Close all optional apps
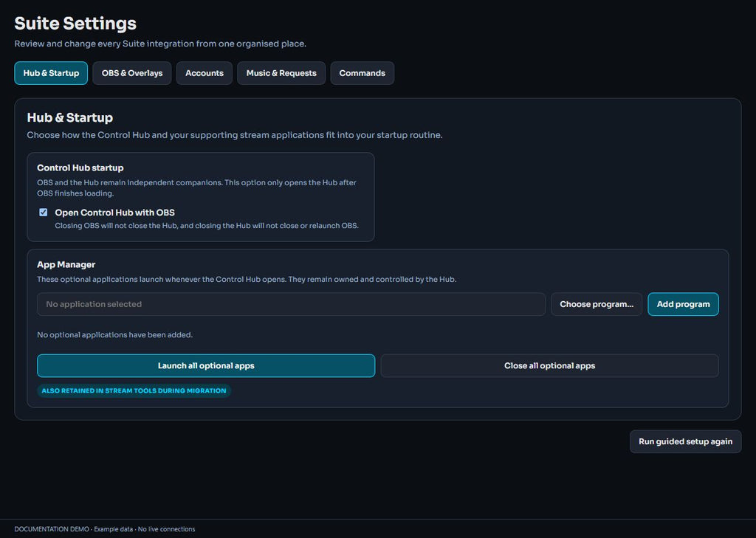 click(x=549, y=366)
